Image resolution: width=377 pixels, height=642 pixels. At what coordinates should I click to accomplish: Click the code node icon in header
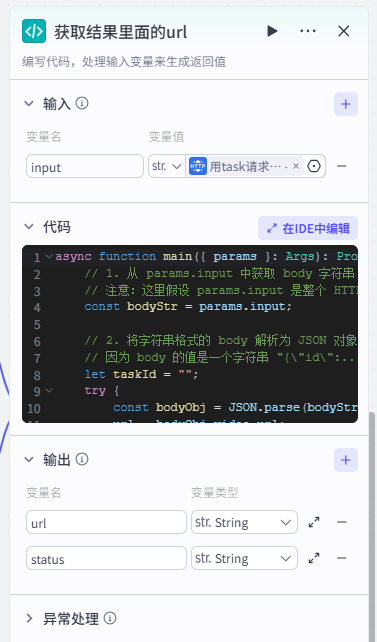(x=34, y=31)
